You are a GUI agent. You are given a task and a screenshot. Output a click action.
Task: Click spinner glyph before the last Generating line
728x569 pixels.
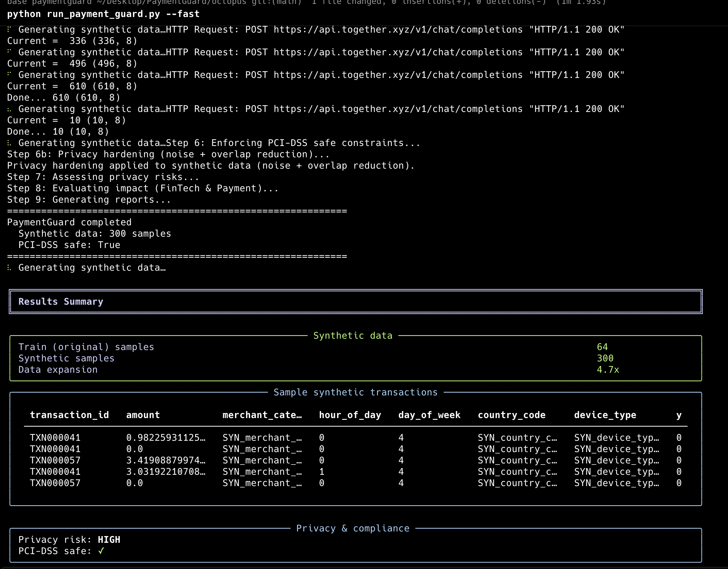pos(9,268)
